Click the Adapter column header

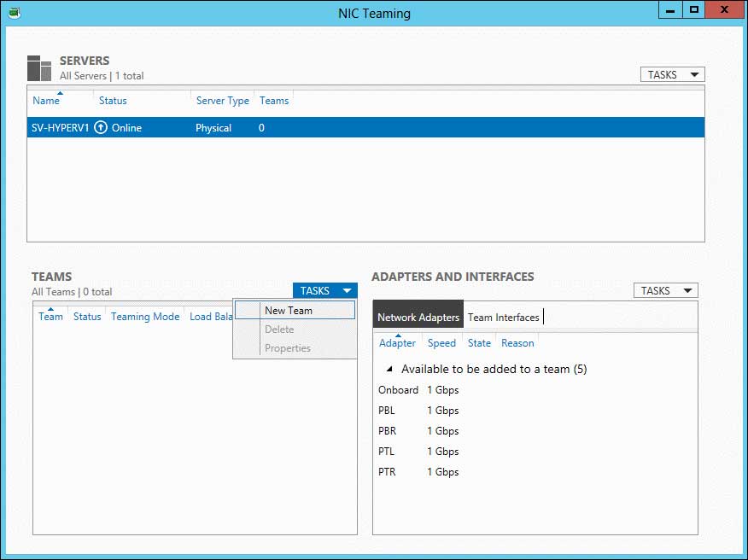point(397,343)
